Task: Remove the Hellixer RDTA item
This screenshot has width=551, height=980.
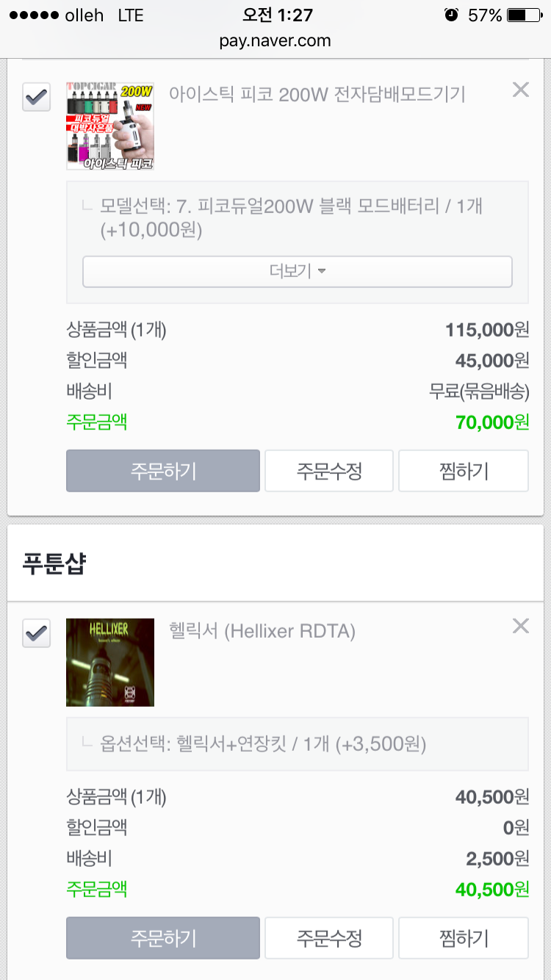Action: 520,626
